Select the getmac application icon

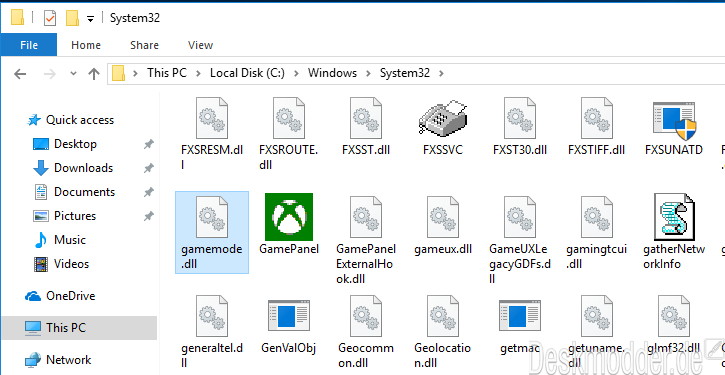[520, 315]
